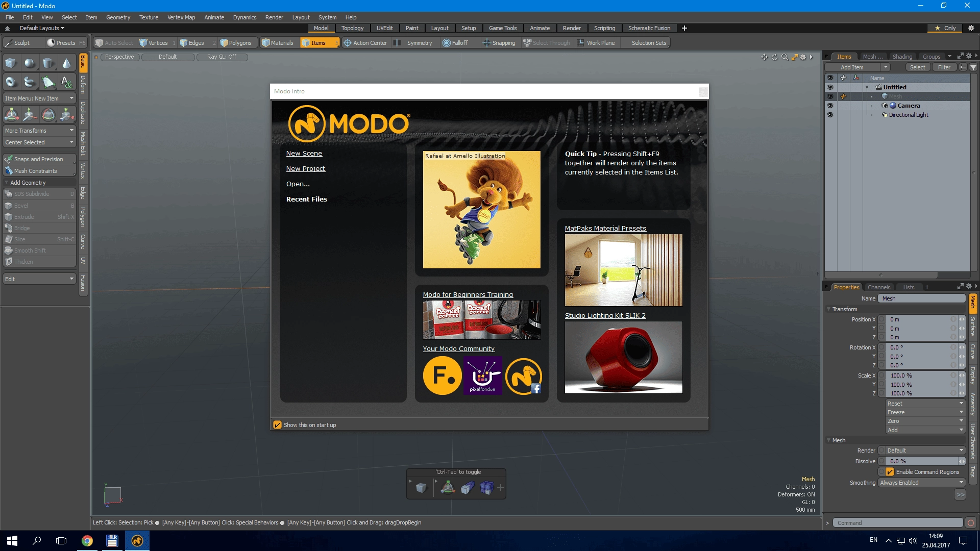Open the Center Selected dropdown
The image size is (980, 551).
(x=39, y=142)
